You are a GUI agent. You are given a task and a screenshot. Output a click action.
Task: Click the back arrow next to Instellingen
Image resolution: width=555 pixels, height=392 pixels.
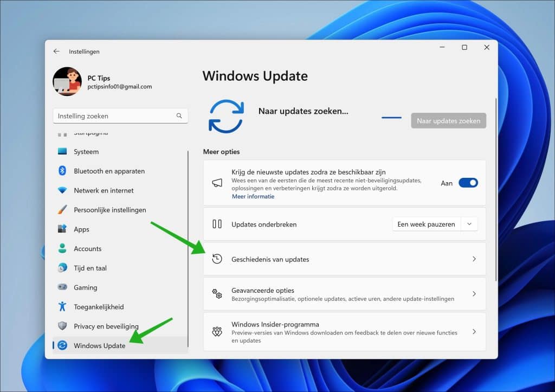(56, 52)
